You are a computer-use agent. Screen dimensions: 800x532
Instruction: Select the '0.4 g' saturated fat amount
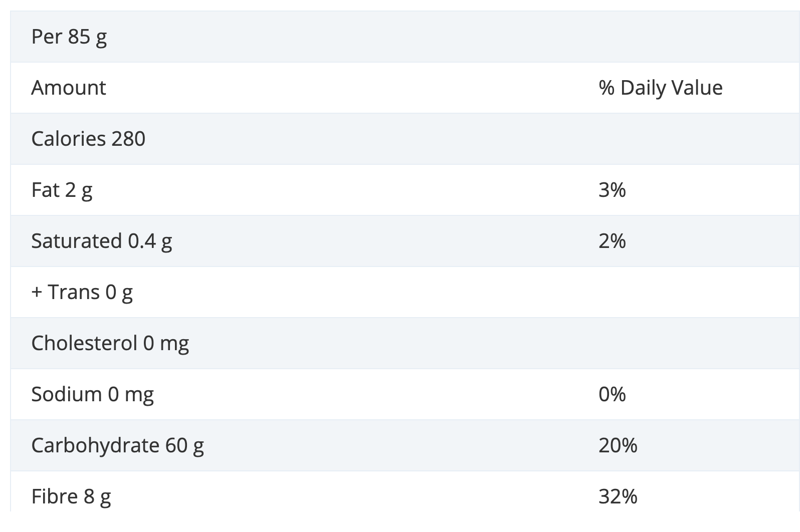(150, 241)
